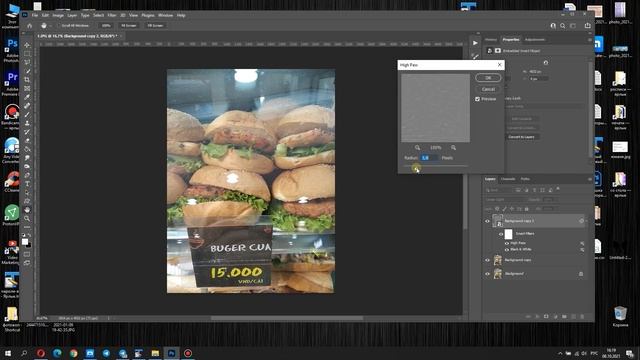Click the lock icon on Background layer
640x360 pixels.
581,274
